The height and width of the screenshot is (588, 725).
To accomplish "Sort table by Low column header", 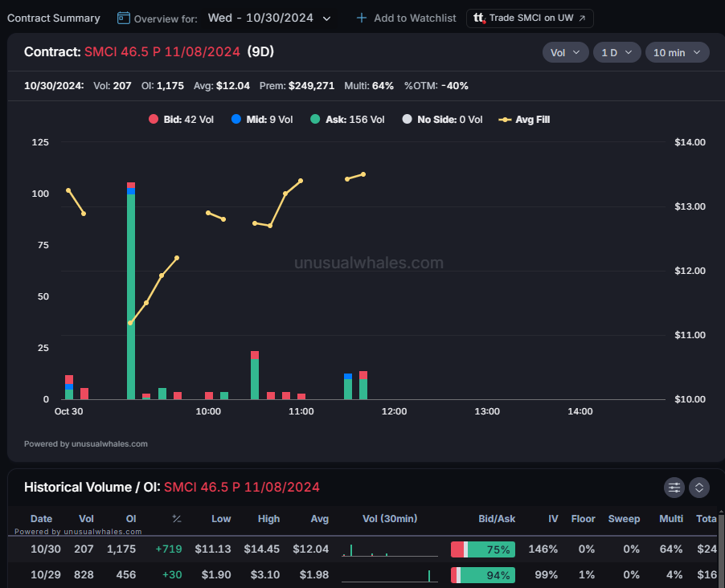I will (x=221, y=519).
